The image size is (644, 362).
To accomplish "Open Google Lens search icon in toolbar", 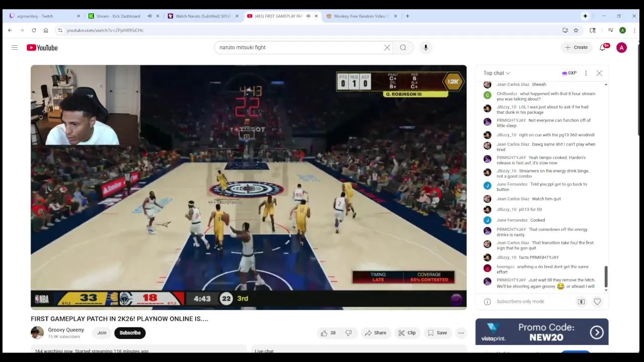I will click(x=593, y=30).
